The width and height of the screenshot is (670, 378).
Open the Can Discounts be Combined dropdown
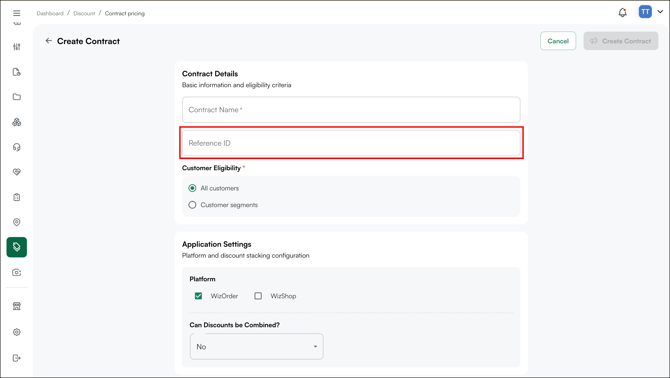256,347
